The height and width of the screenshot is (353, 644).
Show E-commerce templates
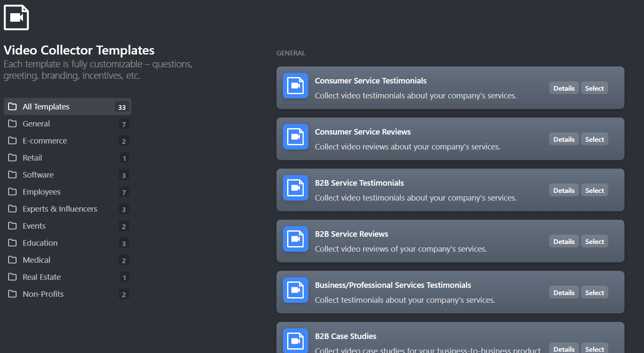click(x=68, y=141)
